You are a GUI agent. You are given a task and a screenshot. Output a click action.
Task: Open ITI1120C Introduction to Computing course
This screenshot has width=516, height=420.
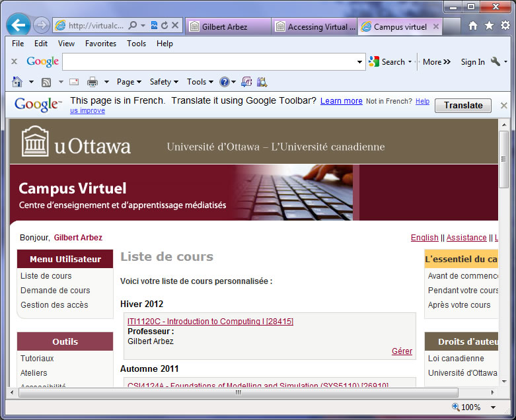tap(210, 321)
